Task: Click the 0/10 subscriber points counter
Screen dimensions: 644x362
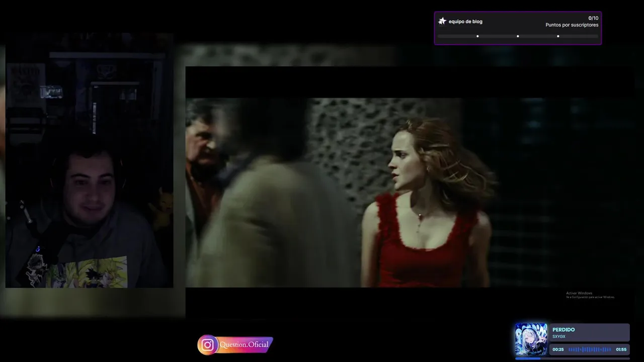Action: [593, 18]
